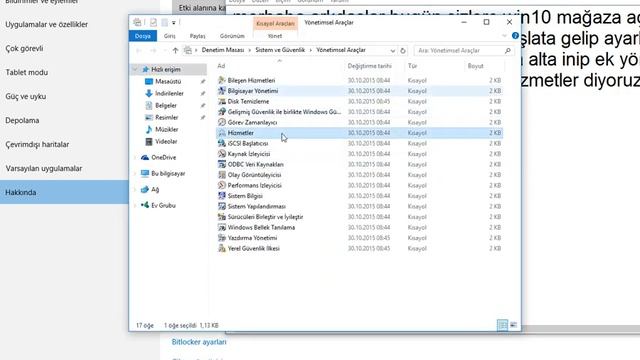The width and height of the screenshot is (640, 360).
Task: Select Müzikler in the navigation pane
Action: (x=167, y=129)
